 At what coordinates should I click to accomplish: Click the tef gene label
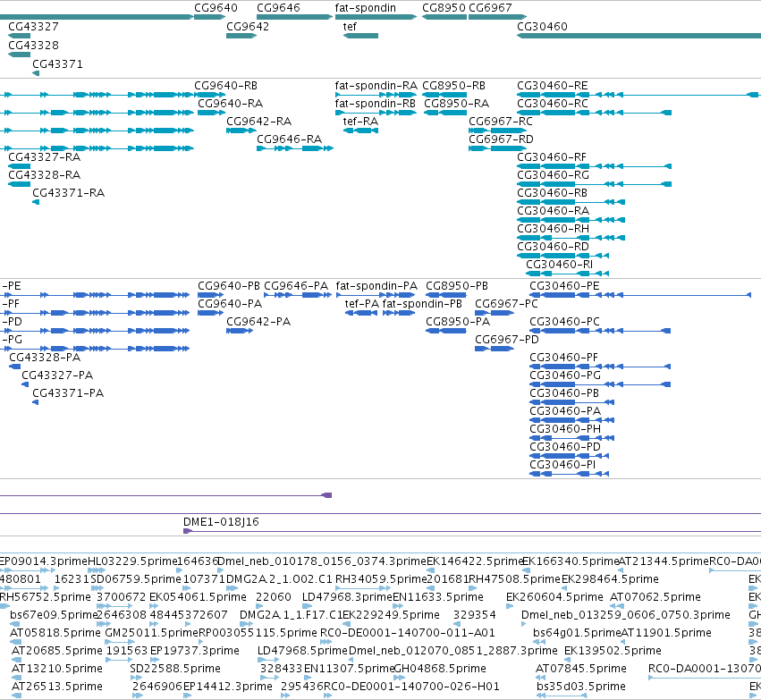click(350, 26)
